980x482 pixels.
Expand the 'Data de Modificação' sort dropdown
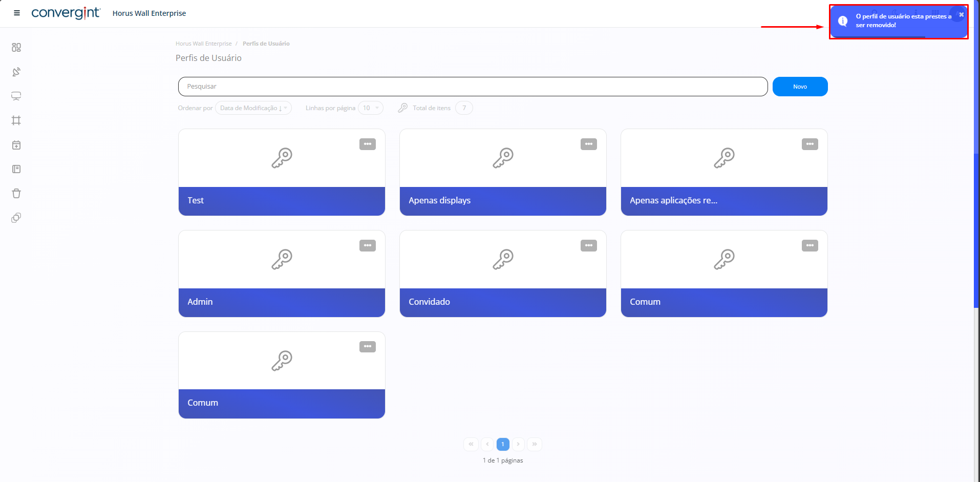point(253,108)
